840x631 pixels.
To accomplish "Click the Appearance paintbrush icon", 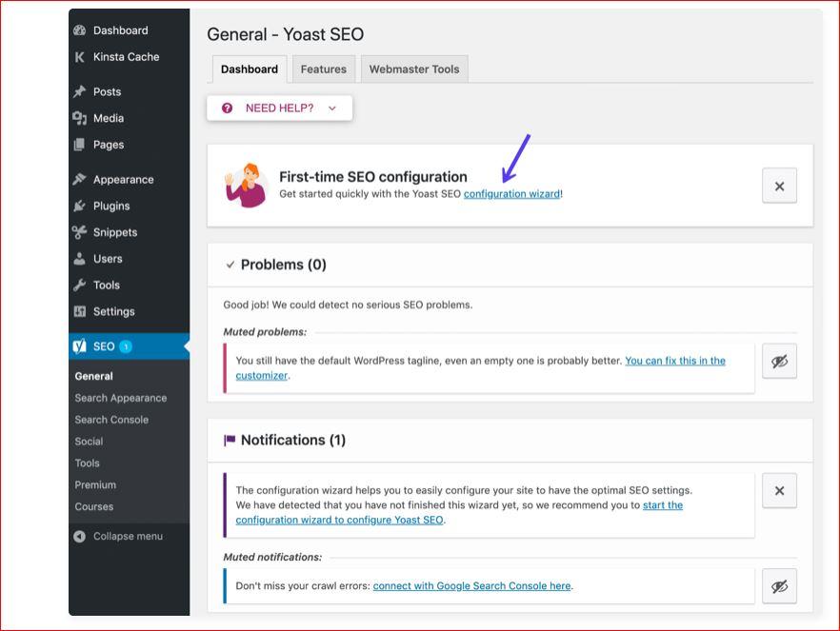I will coord(79,179).
